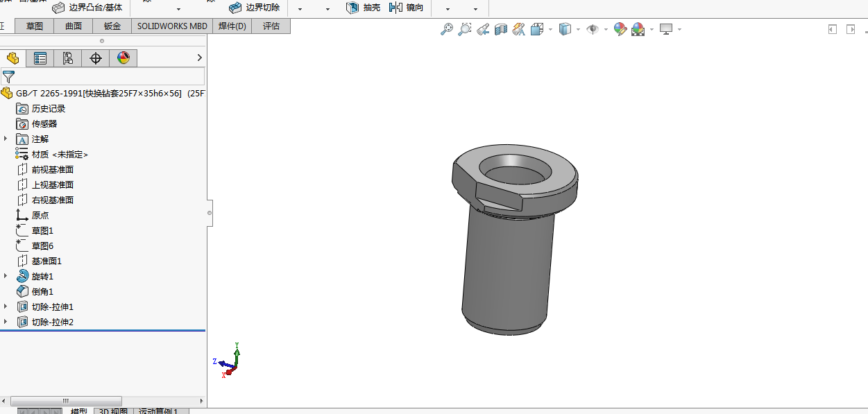Screen dimensions: 868x414
Task: Click the Apply Scene icon
Action: (638, 29)
